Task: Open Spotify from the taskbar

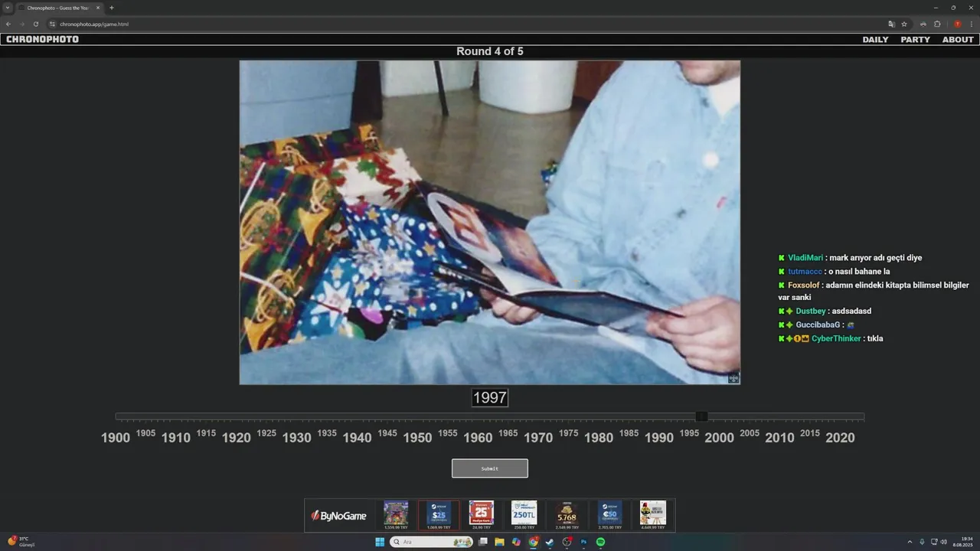Action: click(600, 542)
